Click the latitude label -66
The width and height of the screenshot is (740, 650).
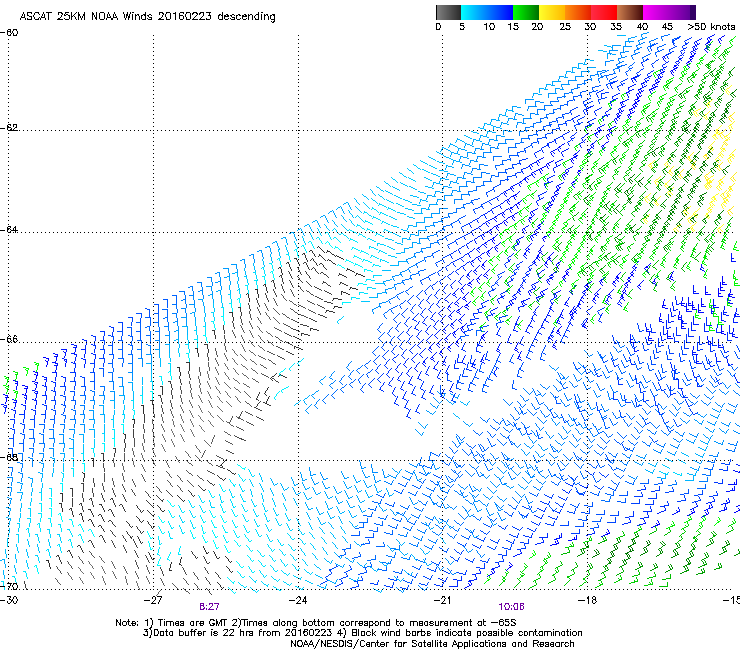pyautogui.click(x=9, y=339)
